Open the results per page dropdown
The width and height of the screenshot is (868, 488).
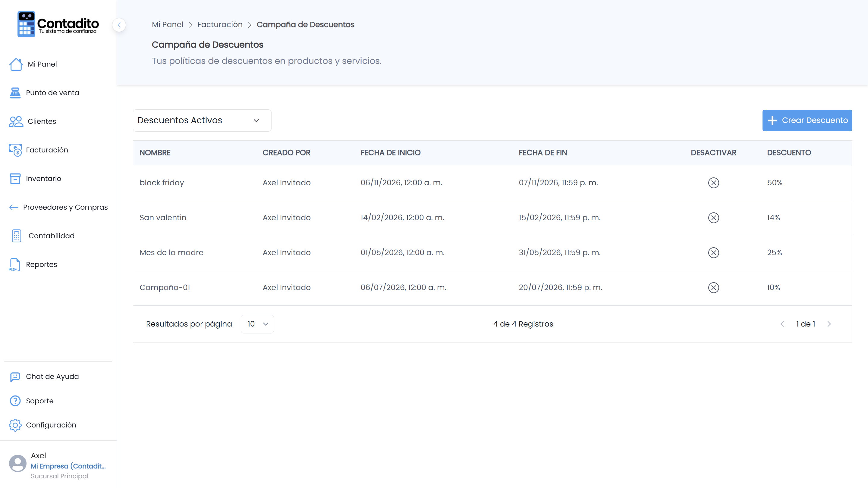(257, 324)
